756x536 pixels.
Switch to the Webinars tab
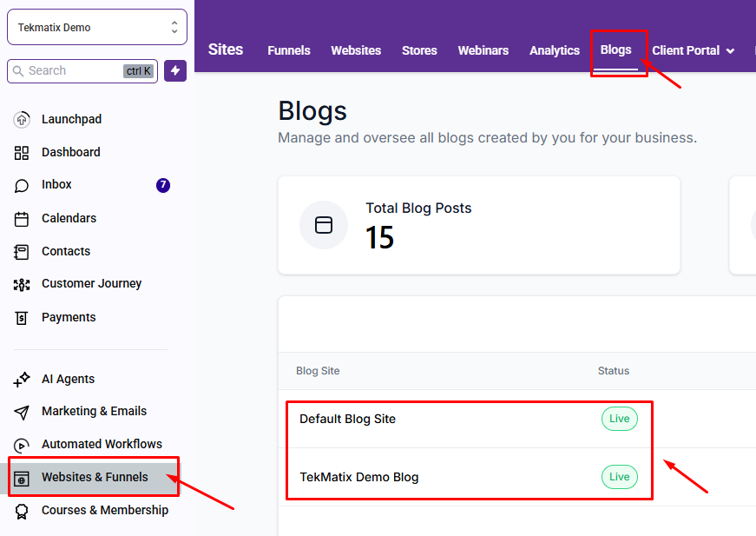tap(483, 50)
